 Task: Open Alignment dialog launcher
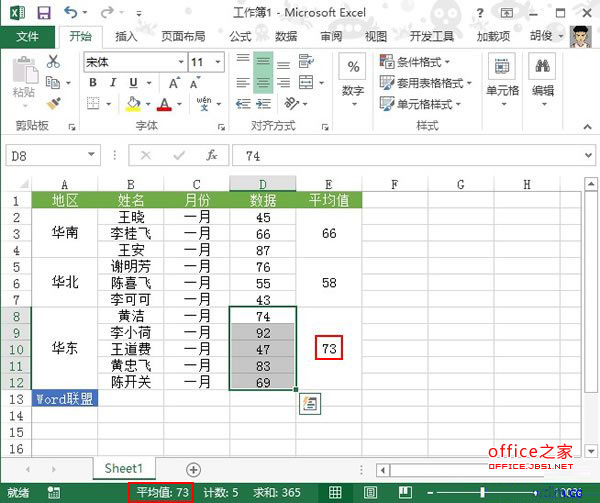click(x=325, y=127)
